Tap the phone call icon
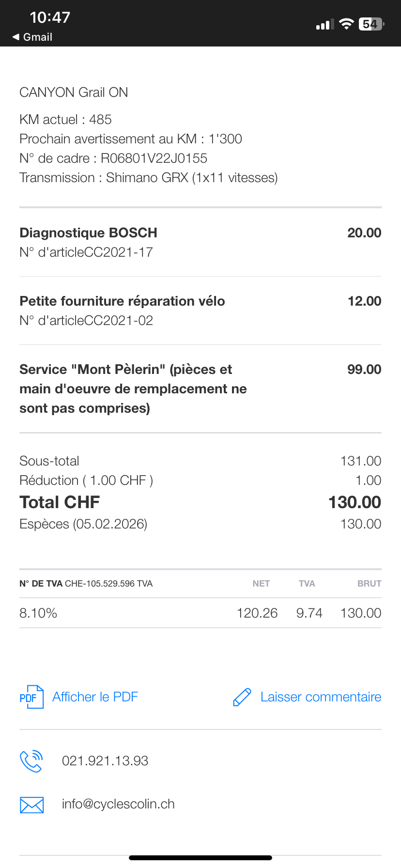401x868 pixels. tap(31, 761)
